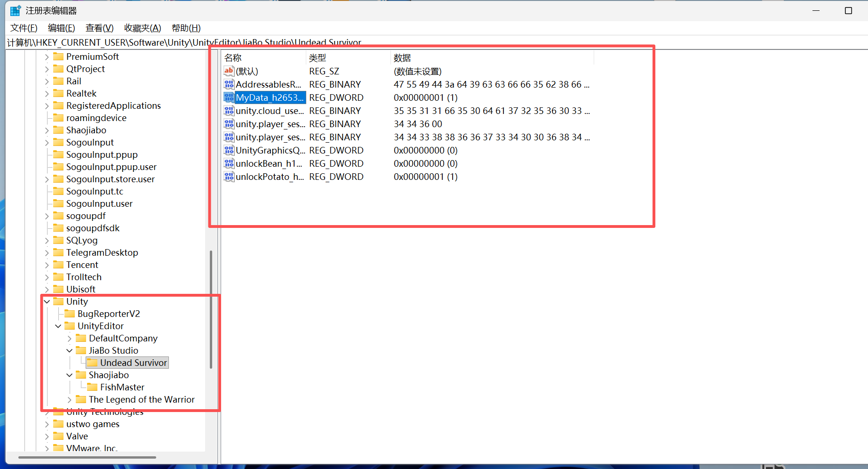The width and height of the screenshot is (868, 469).
Task: Collapse the Unity tree node
Action: pos(47,301)
